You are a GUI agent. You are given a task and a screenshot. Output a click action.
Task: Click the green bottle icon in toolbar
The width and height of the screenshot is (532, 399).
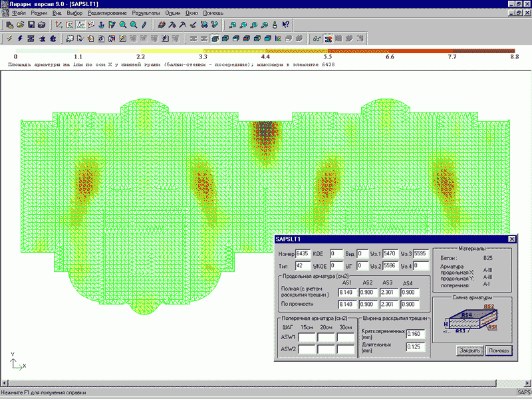pos(275,25)
